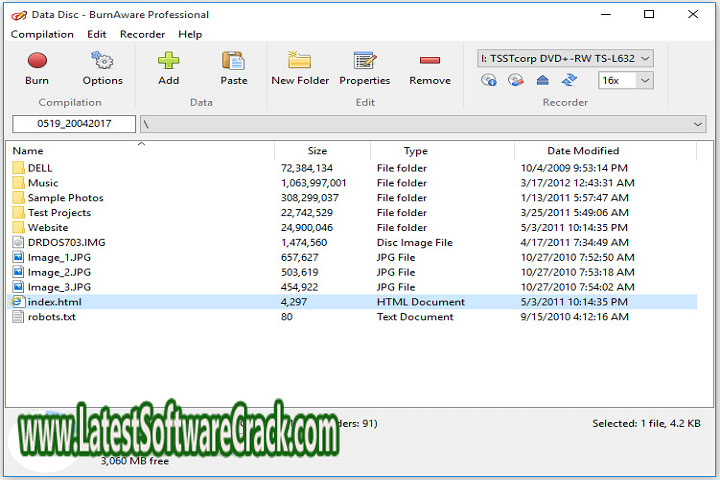720x480 pixels.
Task: Expand the folder path dropdown
Action: 697,124
